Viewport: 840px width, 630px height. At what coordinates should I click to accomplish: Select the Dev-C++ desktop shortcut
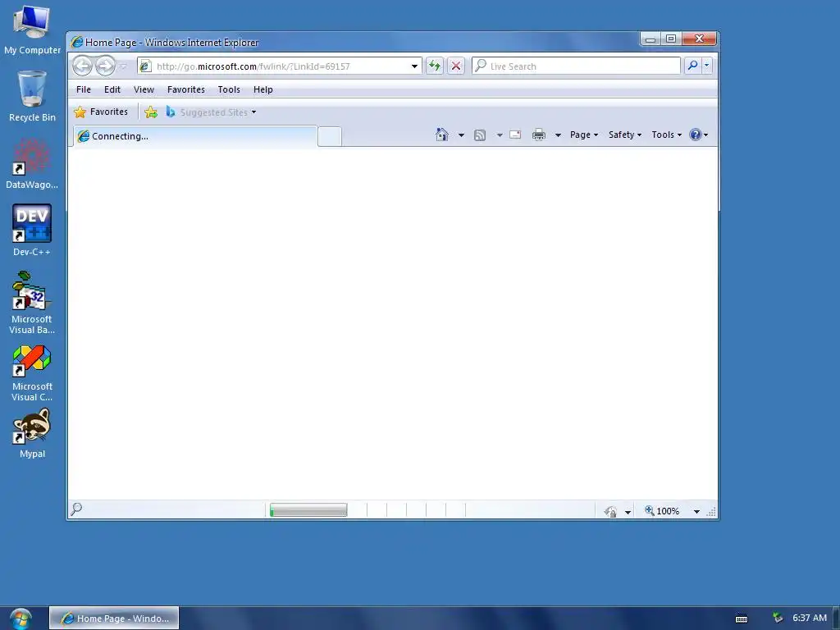pyautogui.click(x=32, y=231)
